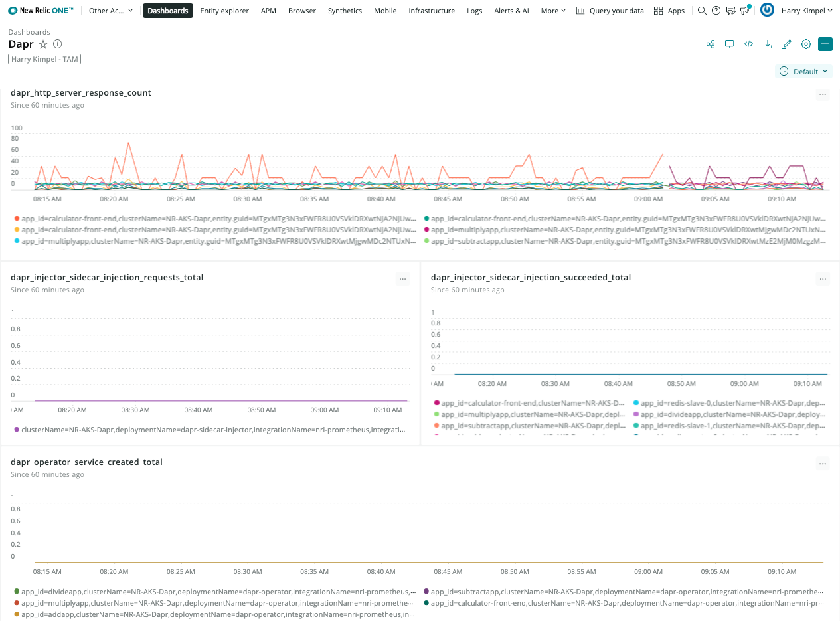Click the Query your data link
This screenshot has height=621, width=840.
[617, 11]
